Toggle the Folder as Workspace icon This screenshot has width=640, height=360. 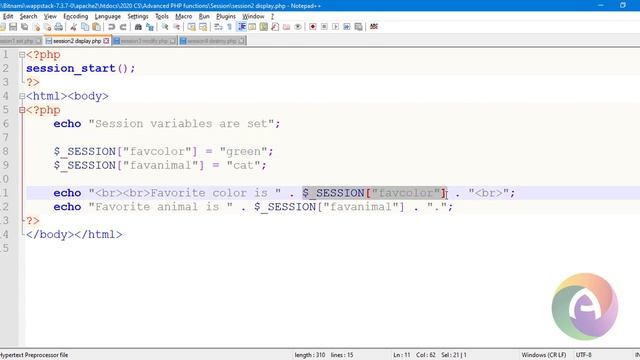[287, 27]
